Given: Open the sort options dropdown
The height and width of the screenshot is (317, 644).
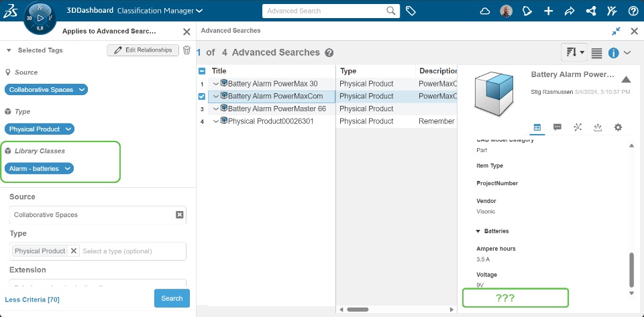Looking at the screenshot, I should [x=575, y=52].
